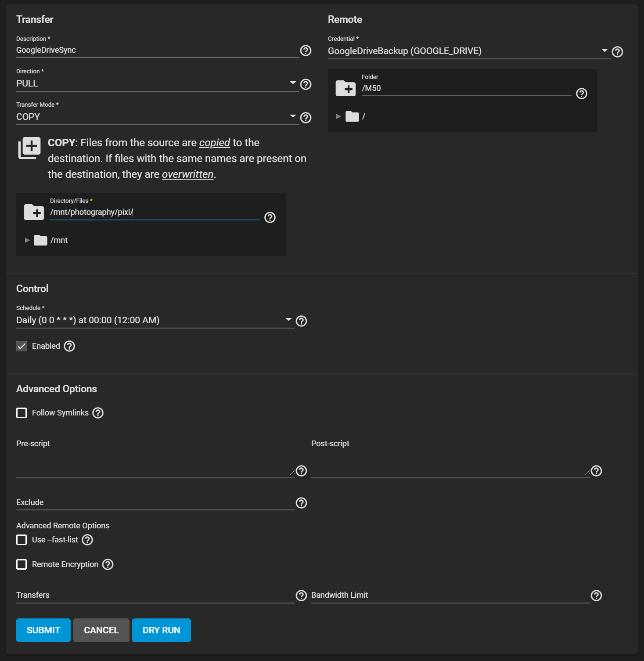
Task: Show the Enabled option help tooltip
Action: [x=69, y=346]
